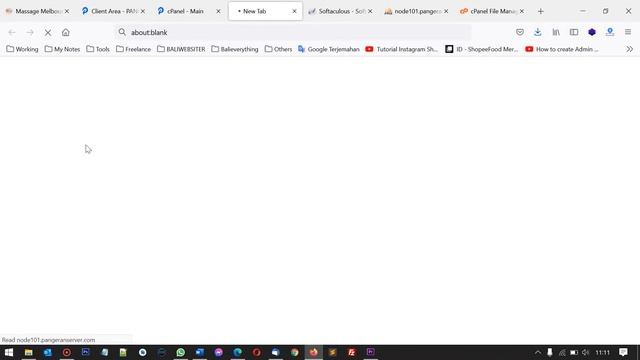Show more bookmarks with double chevron
The height and width of the screenshot is (360, 640).
[x=630, y=49]
